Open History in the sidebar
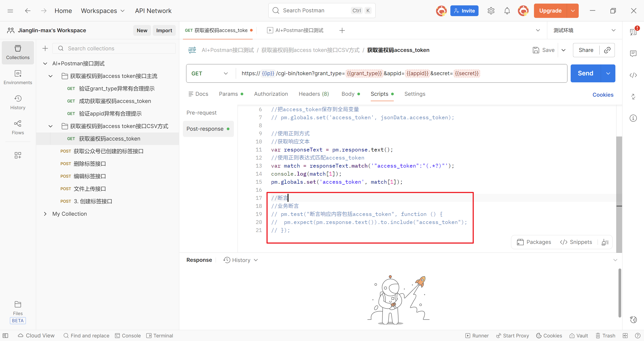 [18, 102]
